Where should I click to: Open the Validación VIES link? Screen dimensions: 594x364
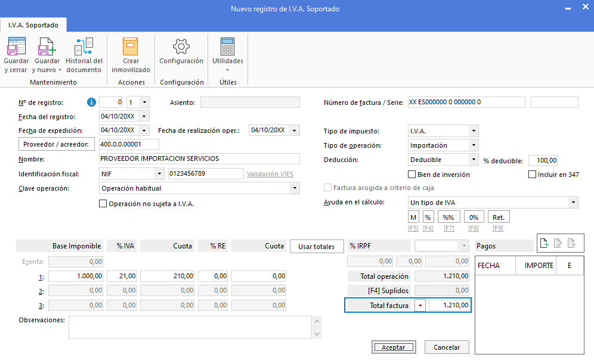click(270, 174)
